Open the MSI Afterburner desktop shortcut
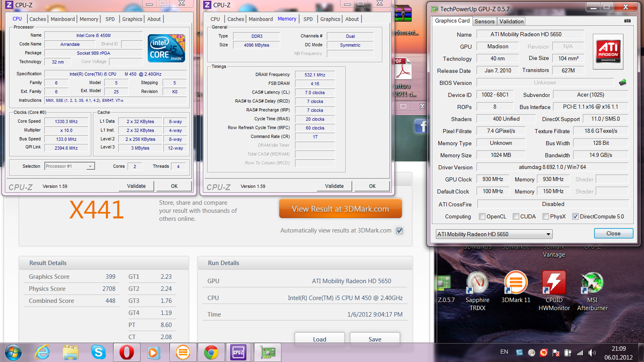Screen dimensions: 644x362 [x=592, y=291]
